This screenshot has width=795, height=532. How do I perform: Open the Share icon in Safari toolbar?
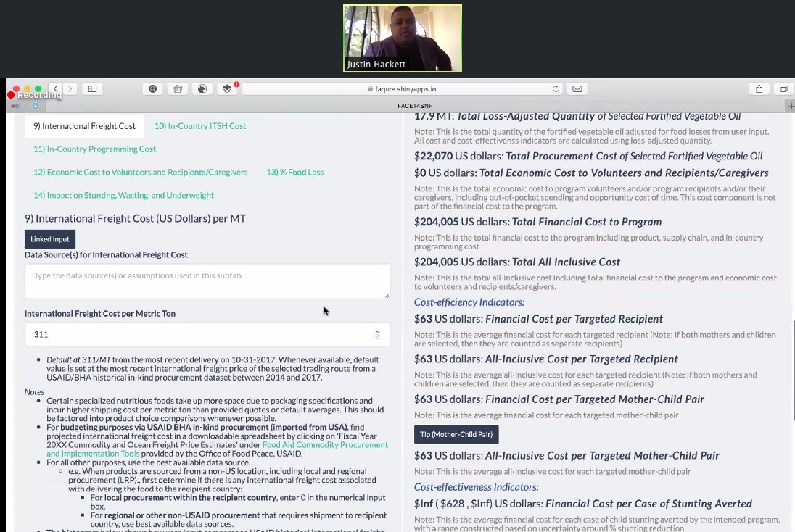tap(759, 88)
